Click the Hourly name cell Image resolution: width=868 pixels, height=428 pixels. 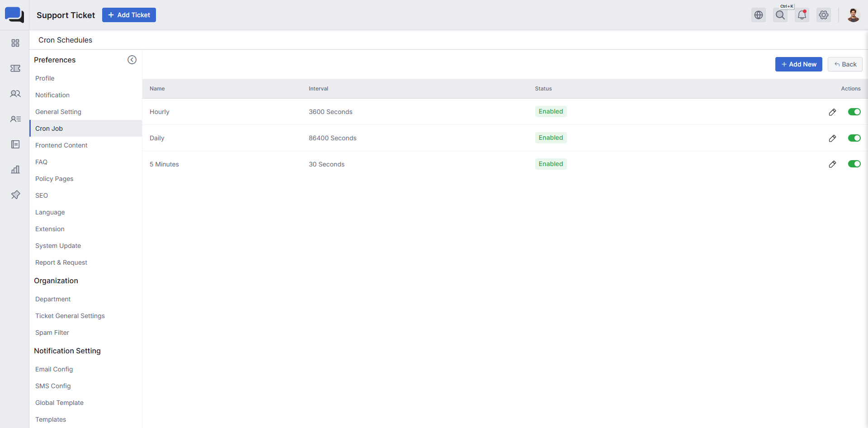point(160,112)
